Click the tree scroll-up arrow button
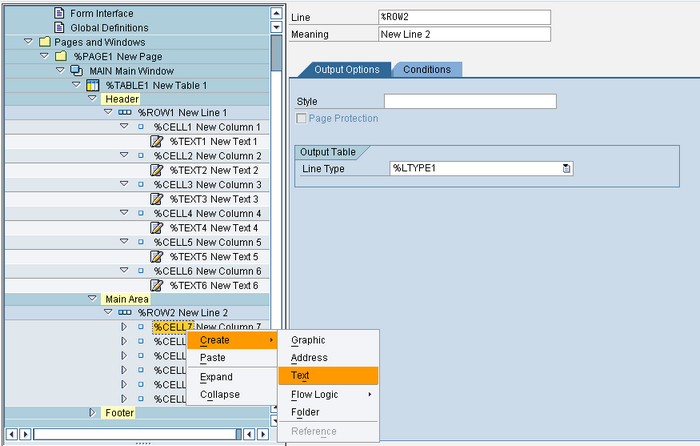Viewport: 700px width, 446px height. [x=276, y=13]
